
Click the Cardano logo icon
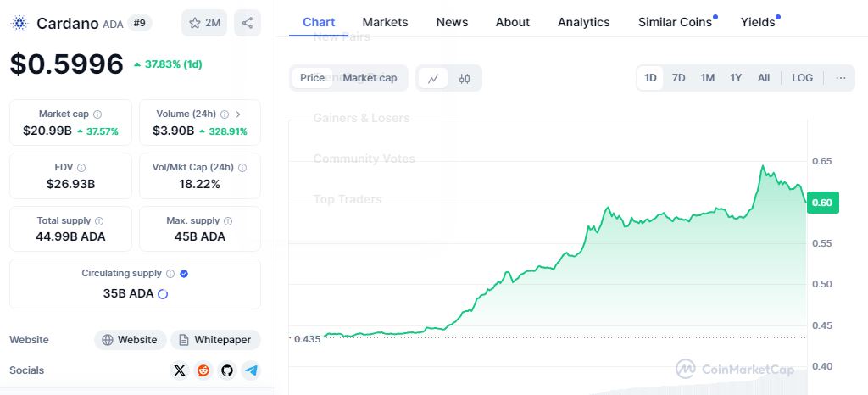[x=19, y=23]
